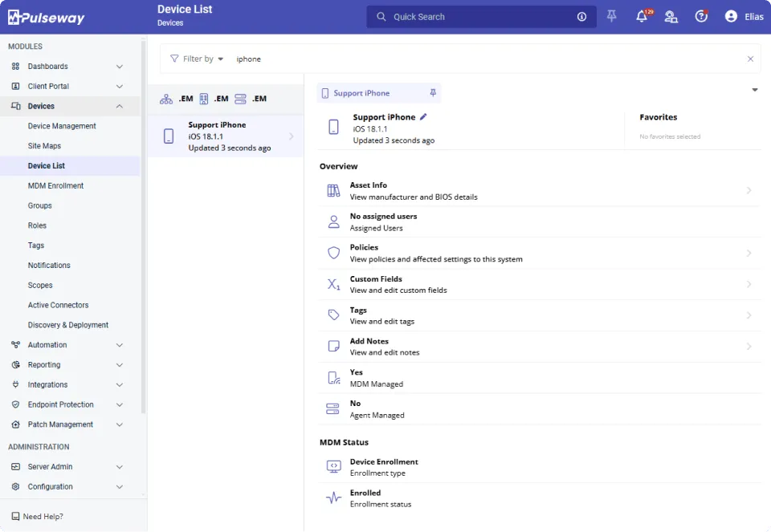
Task: Click the Need Help? link
Action: pyautogui.click(x=38, y=516)
